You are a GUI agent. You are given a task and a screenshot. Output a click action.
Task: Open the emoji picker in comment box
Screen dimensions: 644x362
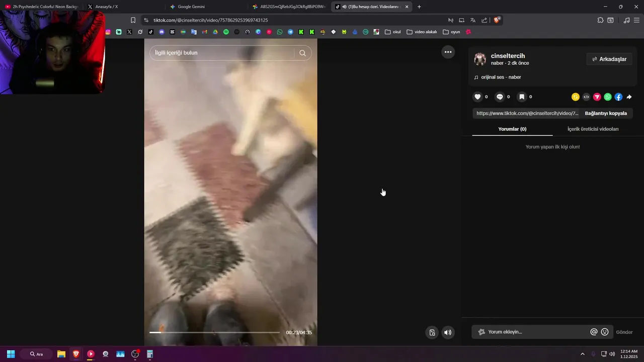(x=605, y=332)
